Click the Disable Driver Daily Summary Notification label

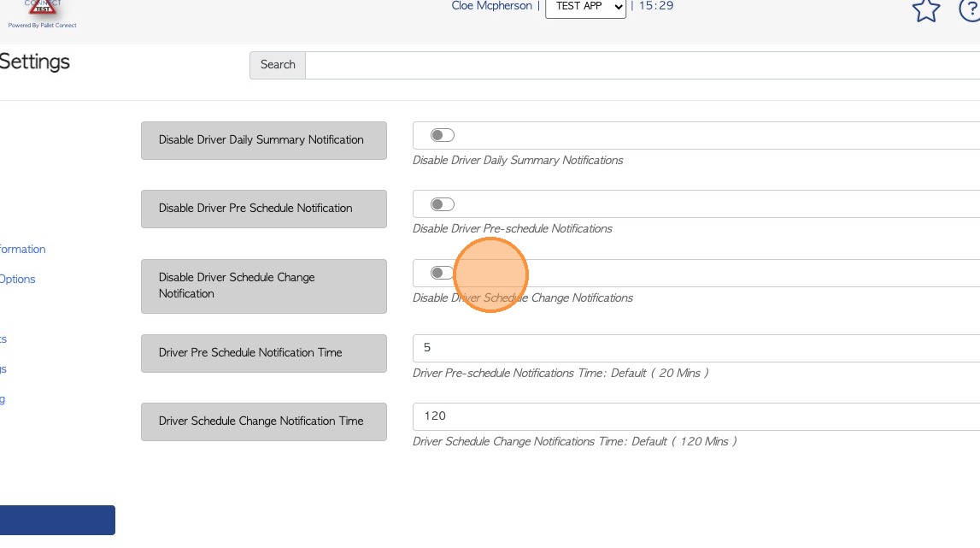point(263,140)
